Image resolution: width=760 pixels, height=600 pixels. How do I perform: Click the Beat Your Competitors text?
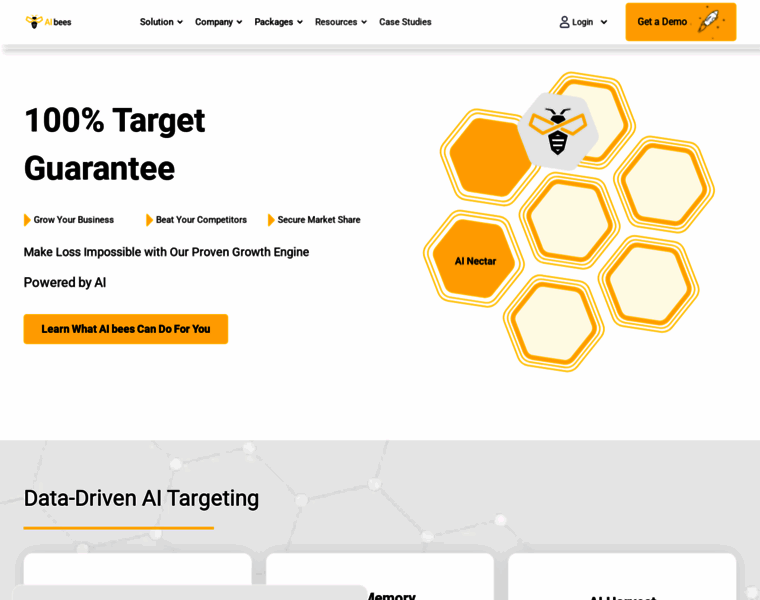click(x=201, y=220)
